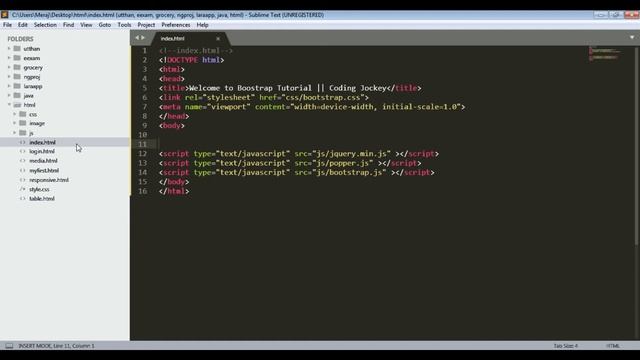
Task: Select the utthan folder icon
Action: (17, 49)
